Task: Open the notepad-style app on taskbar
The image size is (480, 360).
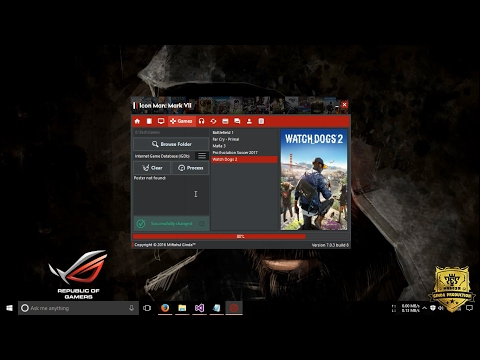Action: [x=217, y=308]
